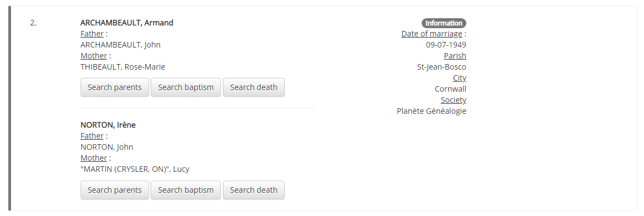This screenshot has height=216, width=644.
Task: Click the underlined Parish label
Action: pyautogui.click(x=455, y=56)
